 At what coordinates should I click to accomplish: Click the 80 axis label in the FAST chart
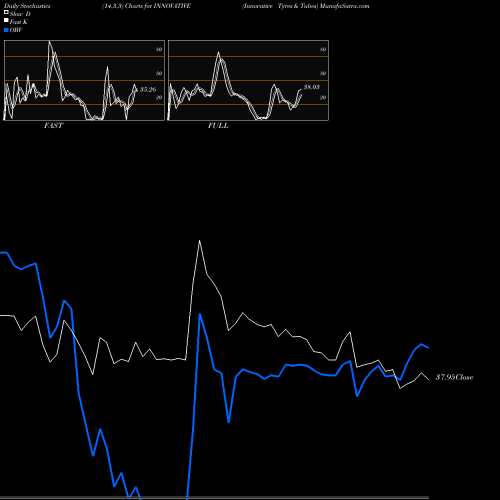point(159,49)
